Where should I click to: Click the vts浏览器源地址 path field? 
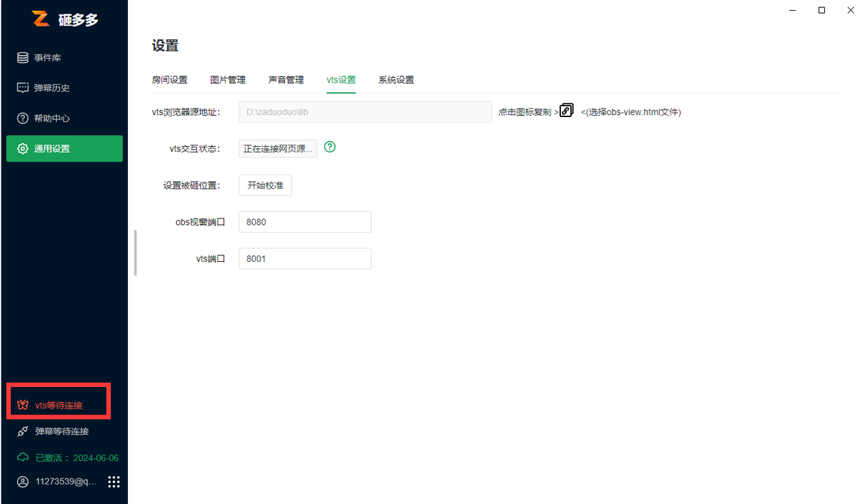[x=365, y=112]
